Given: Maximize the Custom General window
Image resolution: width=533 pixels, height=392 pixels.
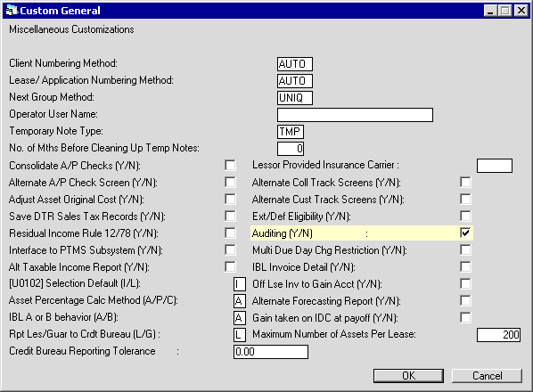Looking at the screenshot, I should [505, 11].
